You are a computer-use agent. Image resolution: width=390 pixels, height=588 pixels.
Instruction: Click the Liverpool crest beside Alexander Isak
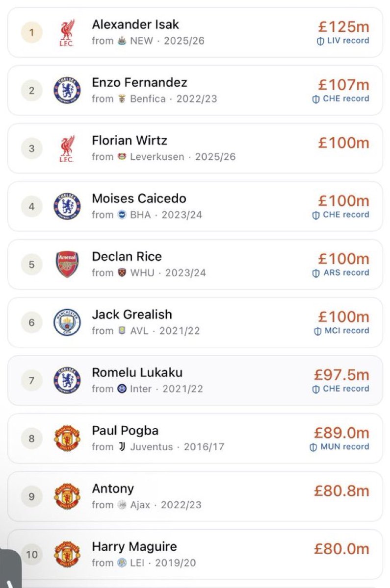[67, 33]
